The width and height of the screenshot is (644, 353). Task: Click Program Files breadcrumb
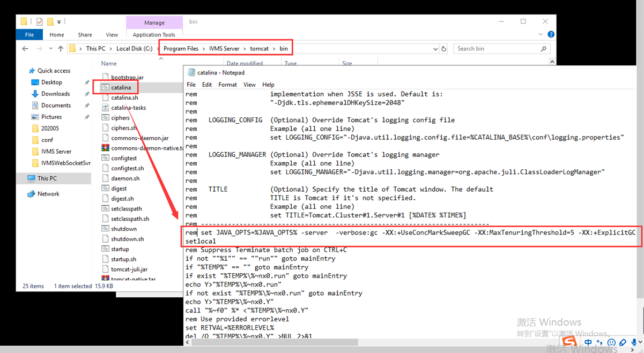point(181,49)
